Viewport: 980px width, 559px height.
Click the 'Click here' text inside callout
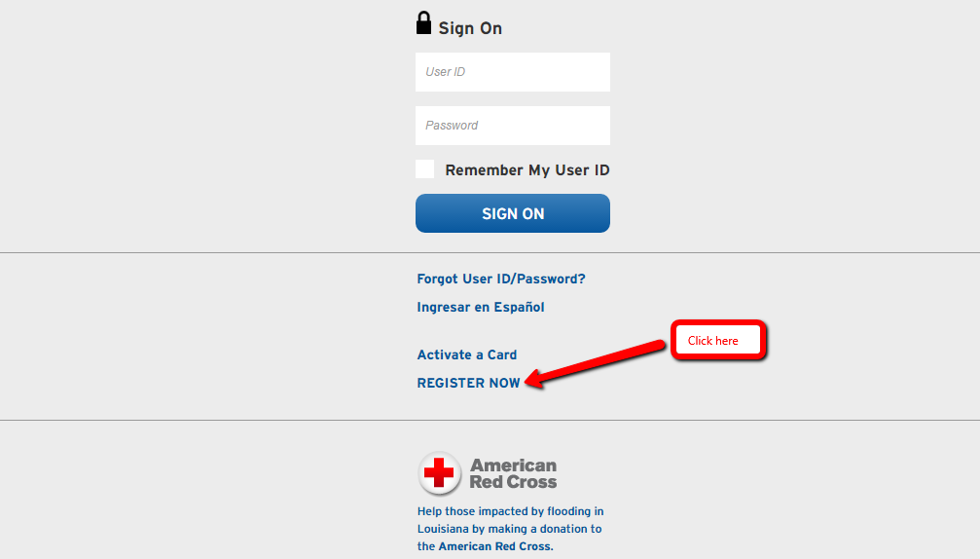tap(713, 341)
